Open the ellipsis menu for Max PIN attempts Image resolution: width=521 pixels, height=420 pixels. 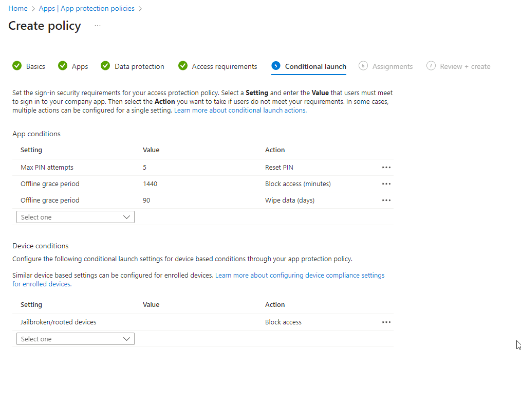coord(386,167)
